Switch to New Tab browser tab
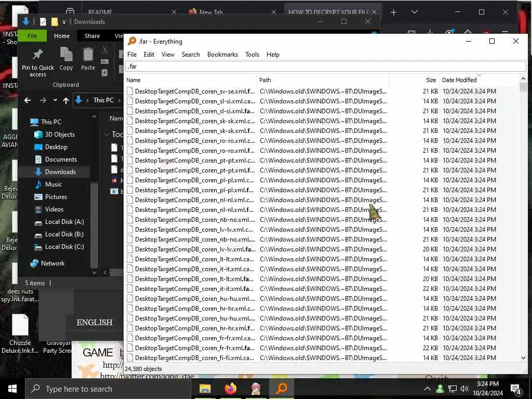Image resolution: width=532 pixels, height=399 pixels. point(211,12)
